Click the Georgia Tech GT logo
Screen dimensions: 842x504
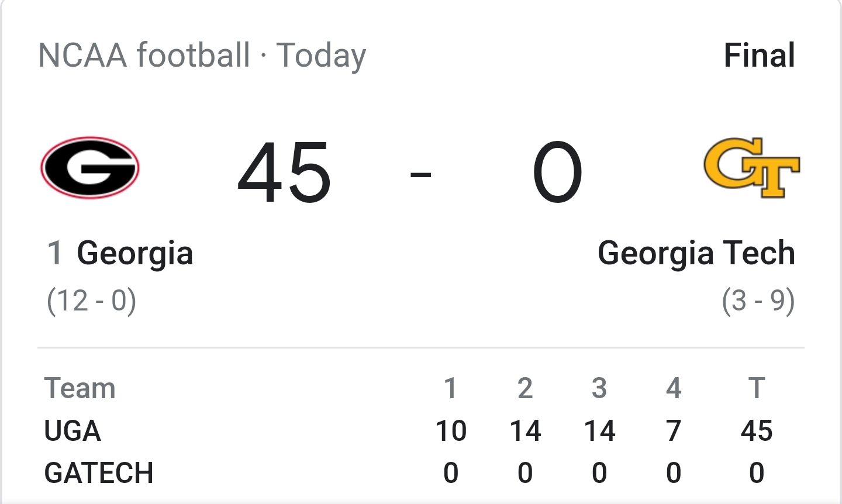pos(751,168)
